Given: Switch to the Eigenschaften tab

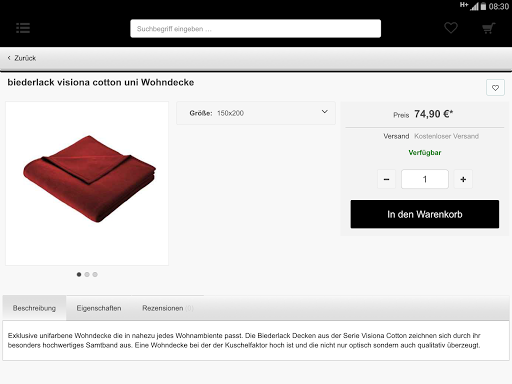Looking at the screenshot, I should click(99, 308).
